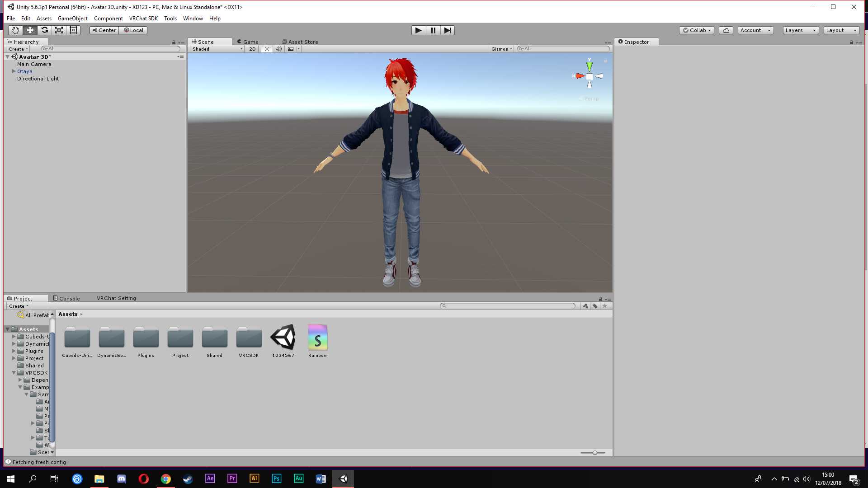The height and width of the screenshot is (488, 868).
Task: Toggle scene audio speaker icon
Action: (x=278, y=49)
